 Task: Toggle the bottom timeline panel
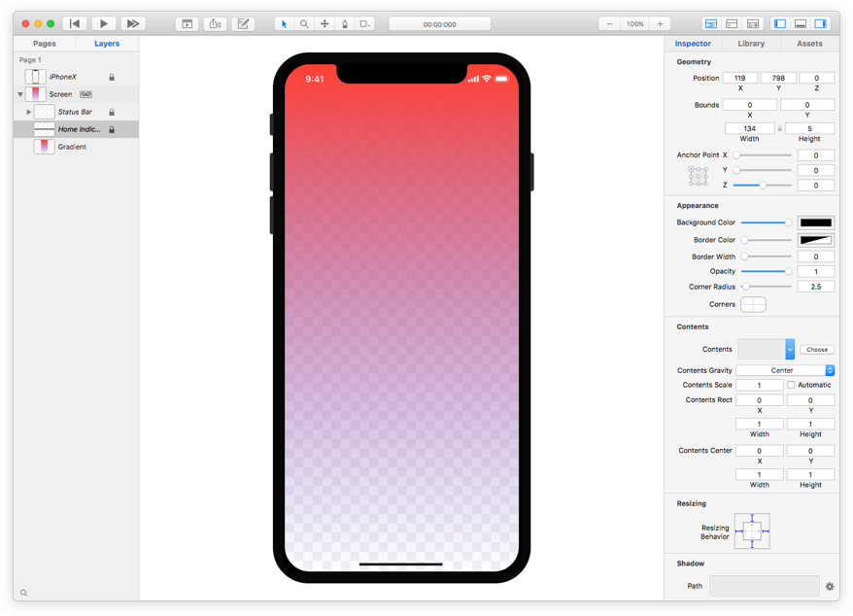click(x=801, y=24)
